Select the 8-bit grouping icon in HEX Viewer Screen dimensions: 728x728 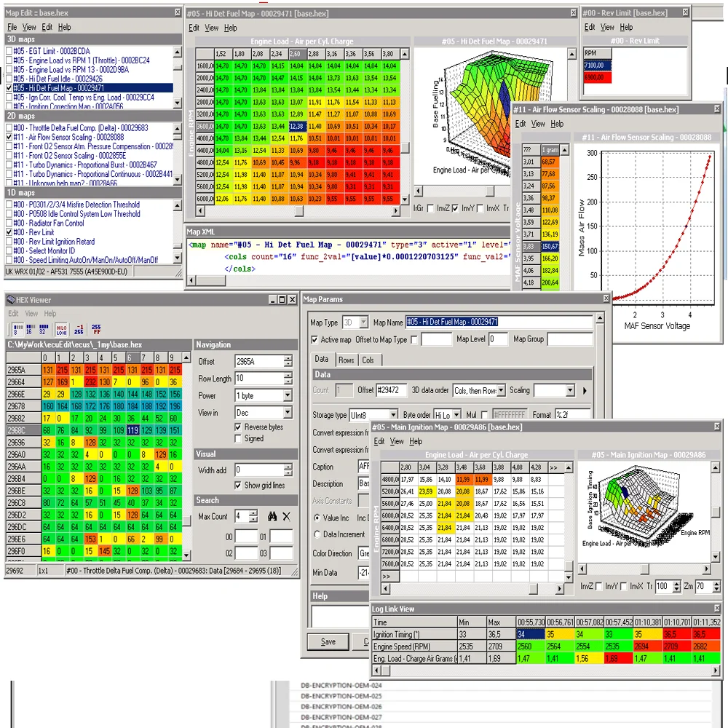[17, 329]
